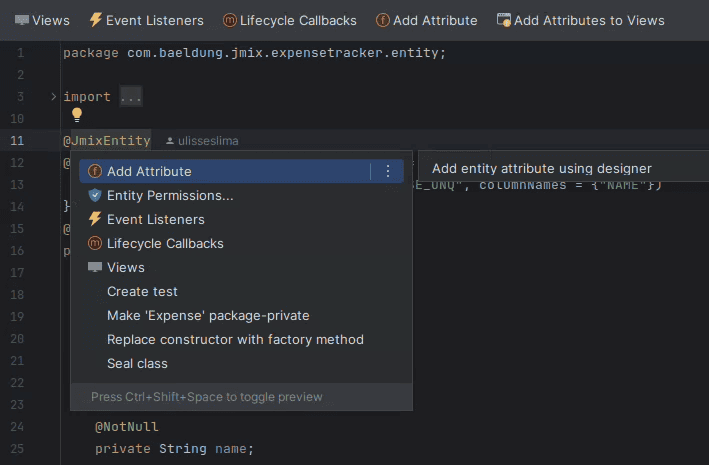Choose Replace constructor with factory method

pyautogui.click(x=235, y=340)
